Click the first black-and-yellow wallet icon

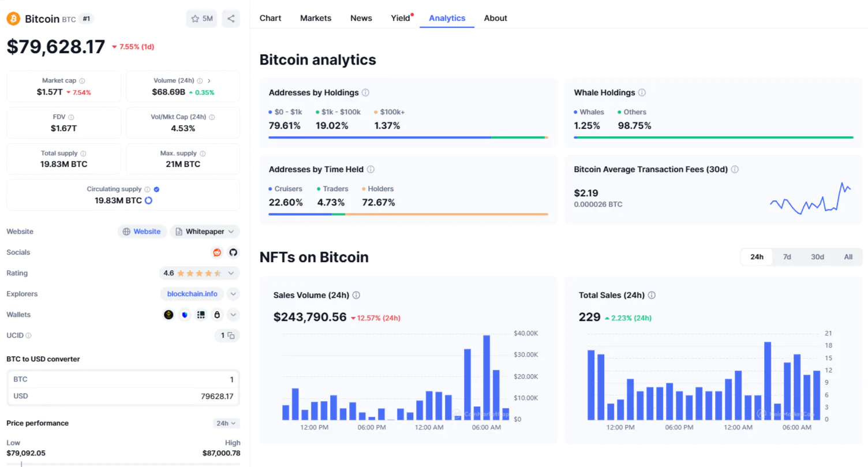tap(169, 315)
